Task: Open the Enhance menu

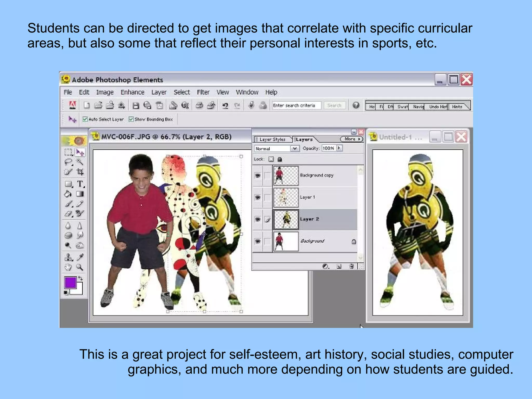Action: tap(132, 92)
